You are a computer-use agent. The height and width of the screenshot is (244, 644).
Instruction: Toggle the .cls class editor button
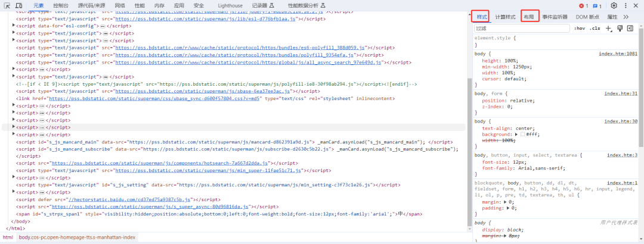click(595, 29)
